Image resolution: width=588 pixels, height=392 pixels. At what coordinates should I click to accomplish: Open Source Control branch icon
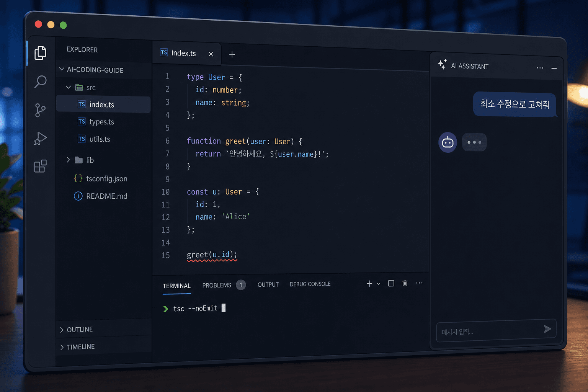pos(40,110)
